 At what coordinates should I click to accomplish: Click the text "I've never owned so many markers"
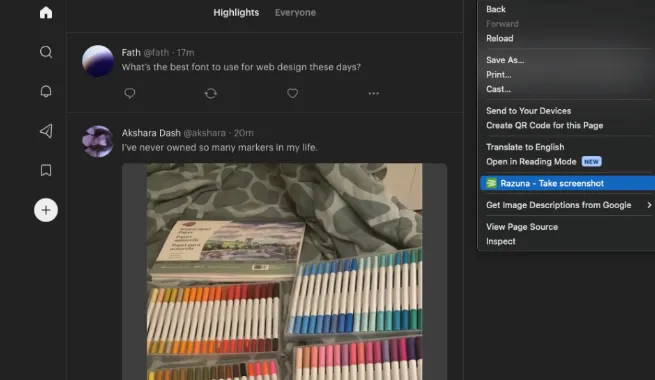tap(197, 147)
